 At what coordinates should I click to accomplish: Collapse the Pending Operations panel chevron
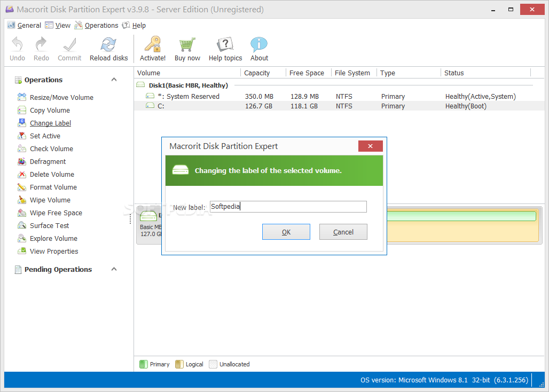click(114, 269)
